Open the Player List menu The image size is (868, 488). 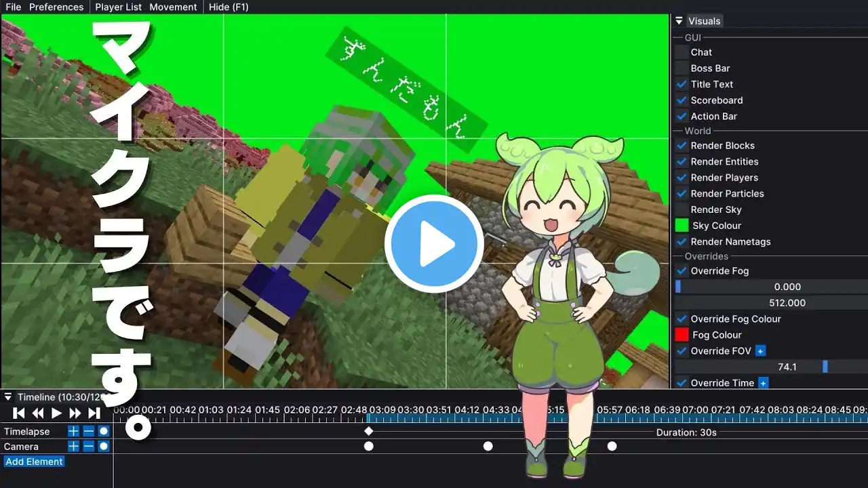pyautogui.click(x=119, y=7)
